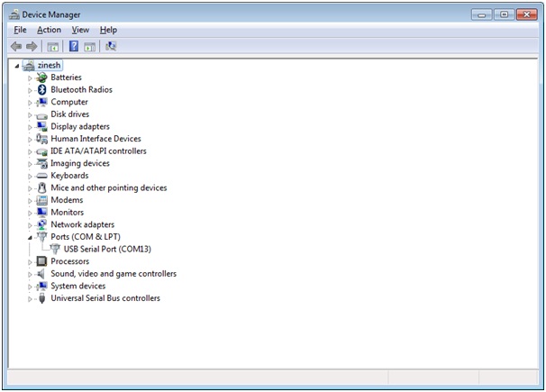Select USB Serial Port (COM13) entry
546x392 pixels.
pyautogui.click(x=107, y=249)
